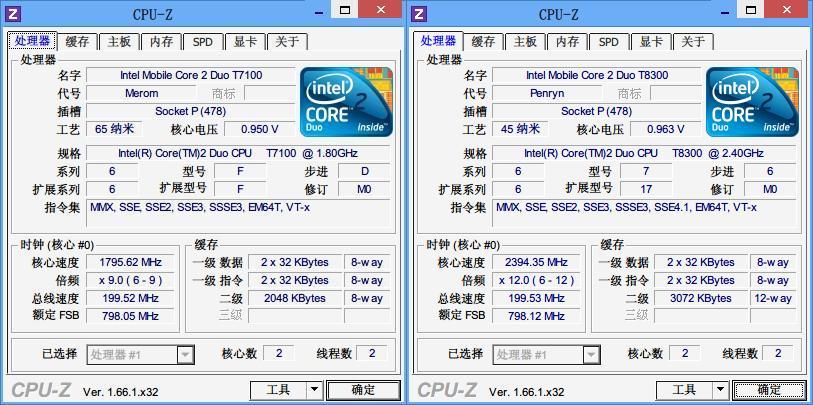Click the 798.05 MHz rated FSB value

coord(130,316)
